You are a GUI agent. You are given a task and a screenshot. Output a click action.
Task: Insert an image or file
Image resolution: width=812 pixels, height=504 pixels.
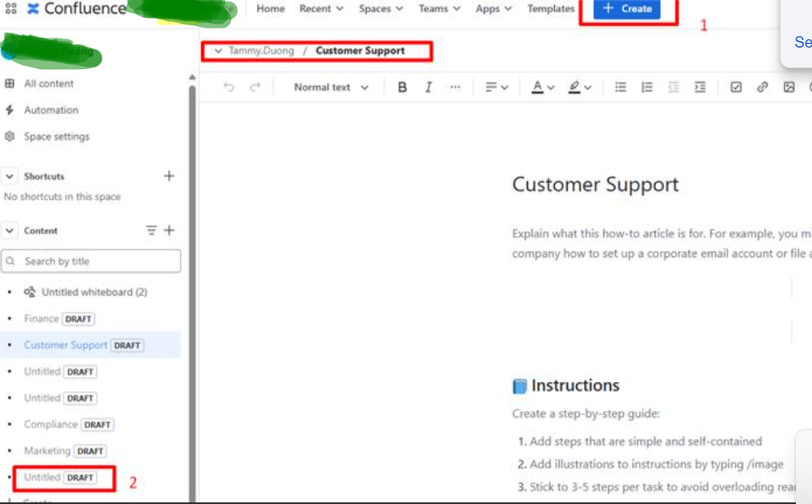click(x=788, y=87)
